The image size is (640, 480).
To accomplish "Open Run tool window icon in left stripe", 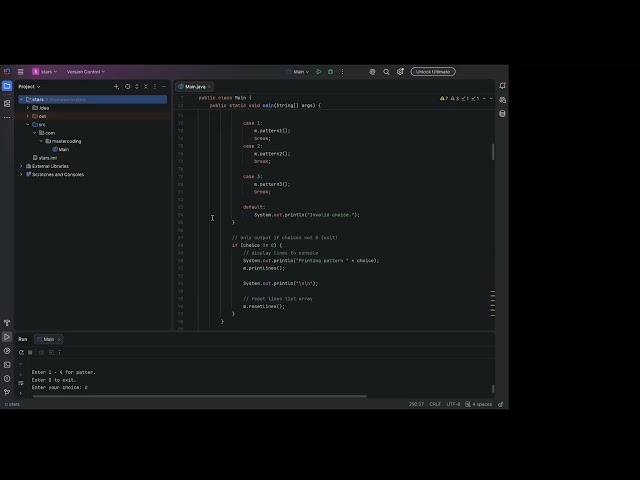I will click(x=7, y=337).
